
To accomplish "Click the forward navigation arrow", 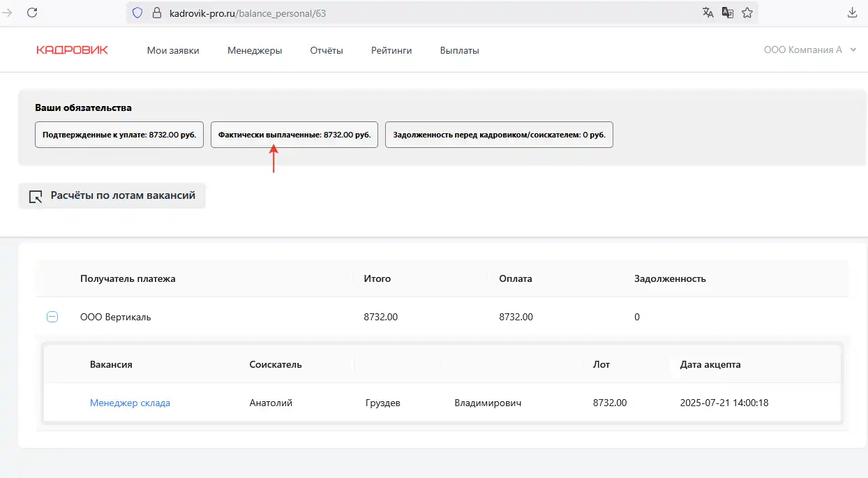I will pos(8,13).
